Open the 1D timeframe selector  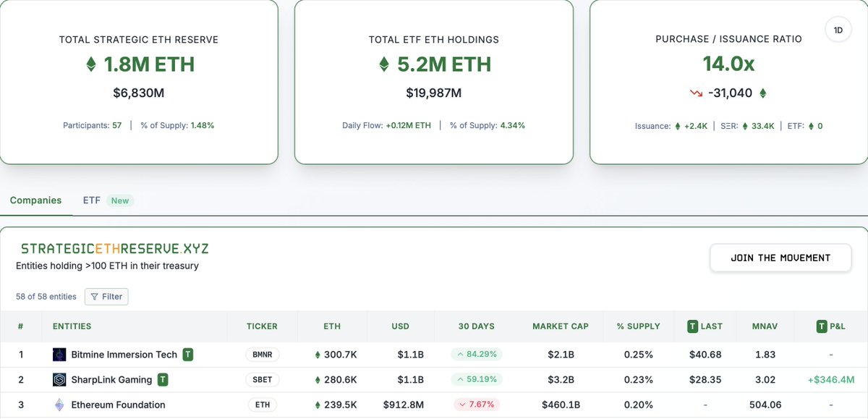[838, 30]
